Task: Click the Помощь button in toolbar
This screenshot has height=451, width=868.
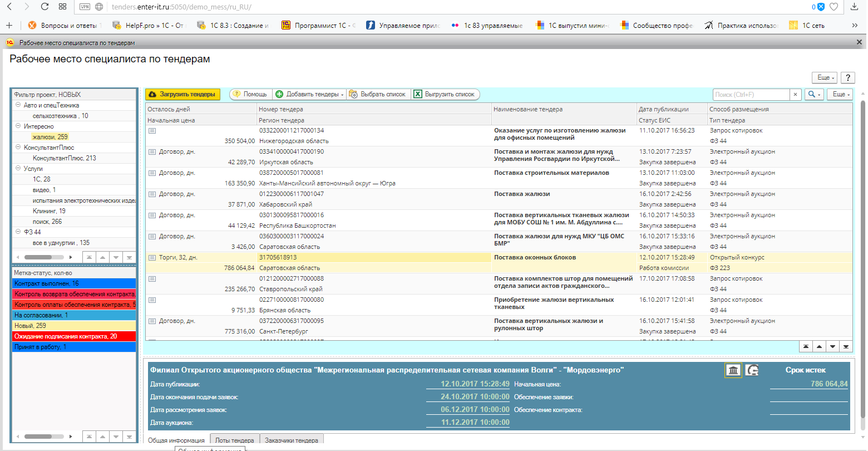Action: 250,95
